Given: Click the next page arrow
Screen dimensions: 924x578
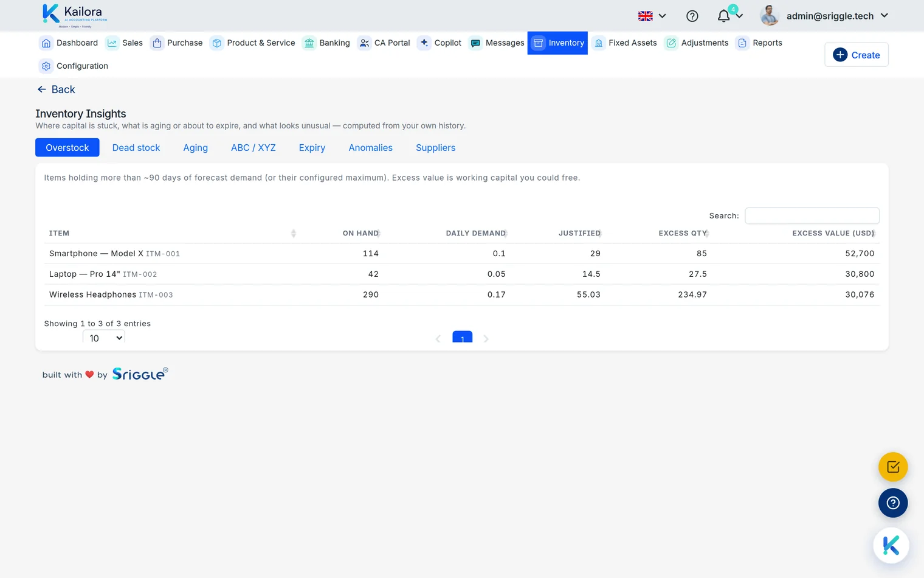Looking at the screenshot, I should [x=486, y=339].
